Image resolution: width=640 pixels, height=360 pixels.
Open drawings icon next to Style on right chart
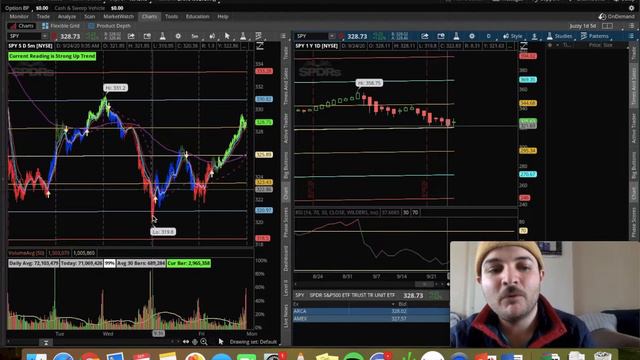point(535,36)
